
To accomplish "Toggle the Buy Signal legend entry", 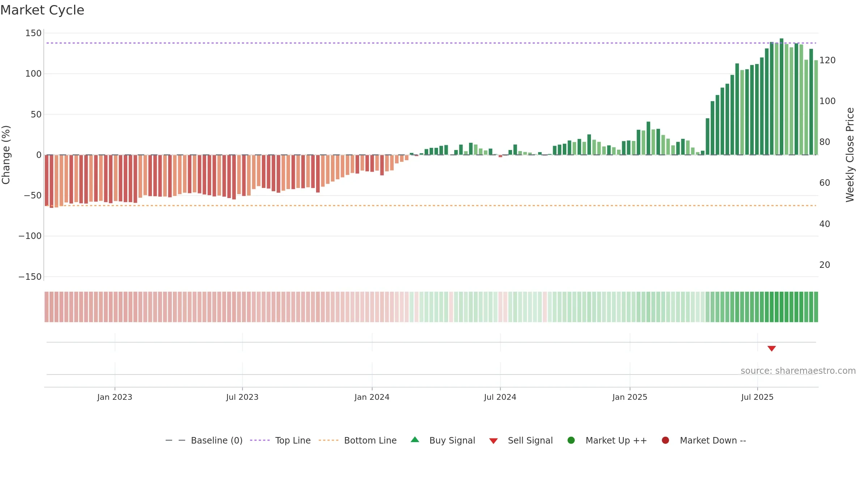I will coord(443,440).
